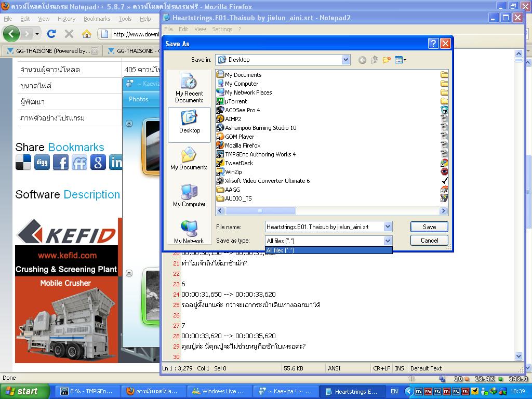
Task: Click Cancel in the Save As dialog
Action: tap(429, 241)
